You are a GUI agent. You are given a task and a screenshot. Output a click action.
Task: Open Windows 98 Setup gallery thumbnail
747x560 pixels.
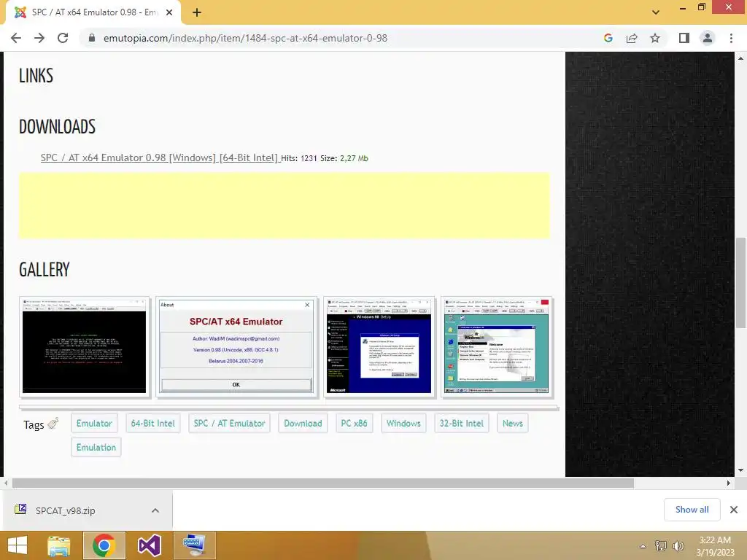pyautogui.click(x=379, y=346)
